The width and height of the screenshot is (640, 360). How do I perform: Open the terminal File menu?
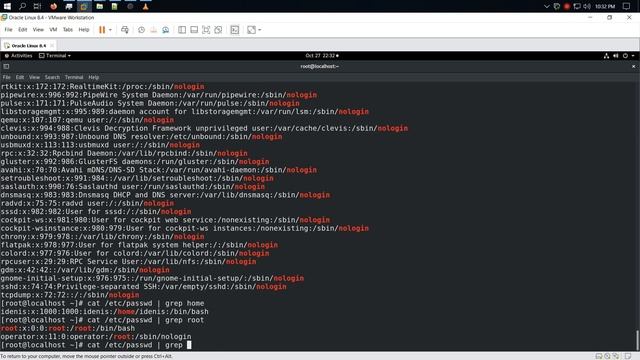[7, 77]
